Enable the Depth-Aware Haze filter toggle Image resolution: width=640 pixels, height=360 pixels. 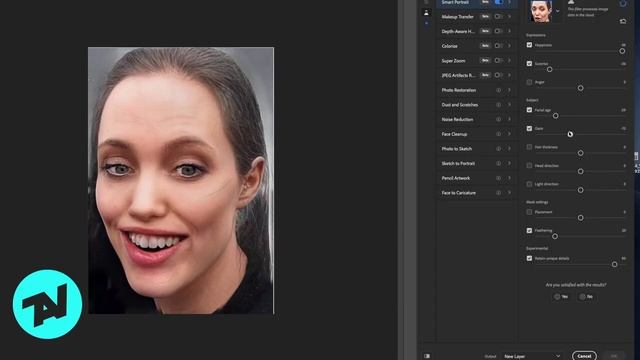point(498,31)
